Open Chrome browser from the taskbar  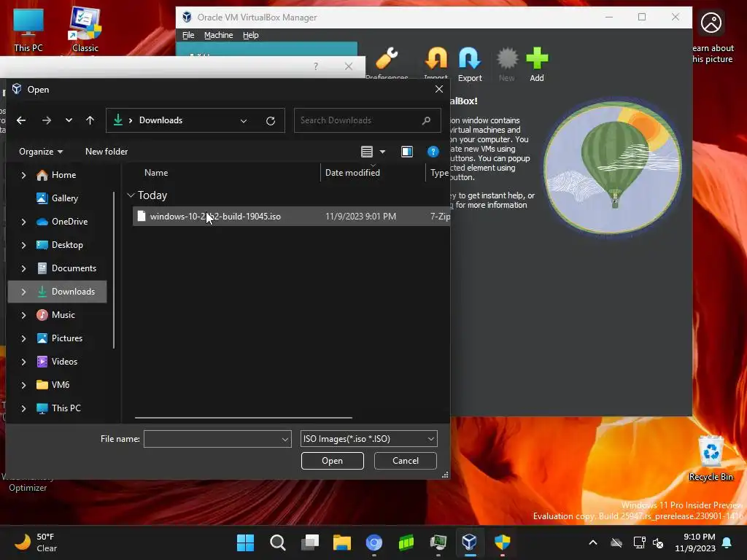(374, 542)
